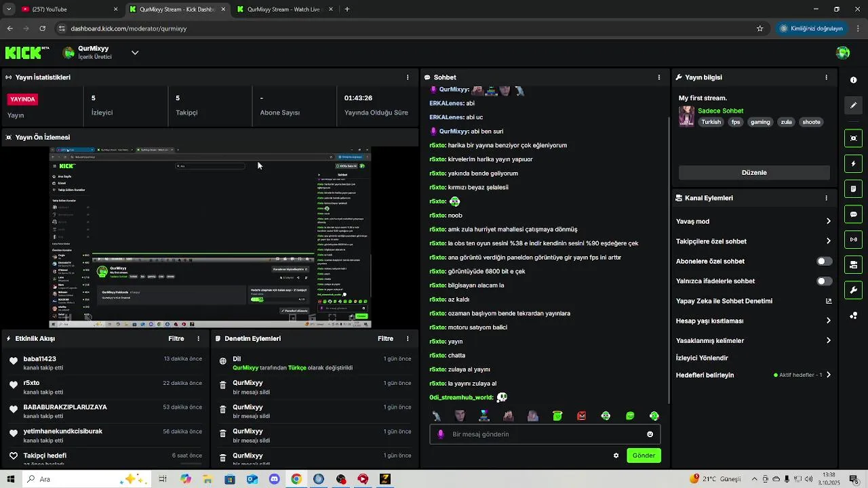Open Chrome tab search dropdown arrow
This screenshot has height=488, width=868.
click(x=9, y=9)
